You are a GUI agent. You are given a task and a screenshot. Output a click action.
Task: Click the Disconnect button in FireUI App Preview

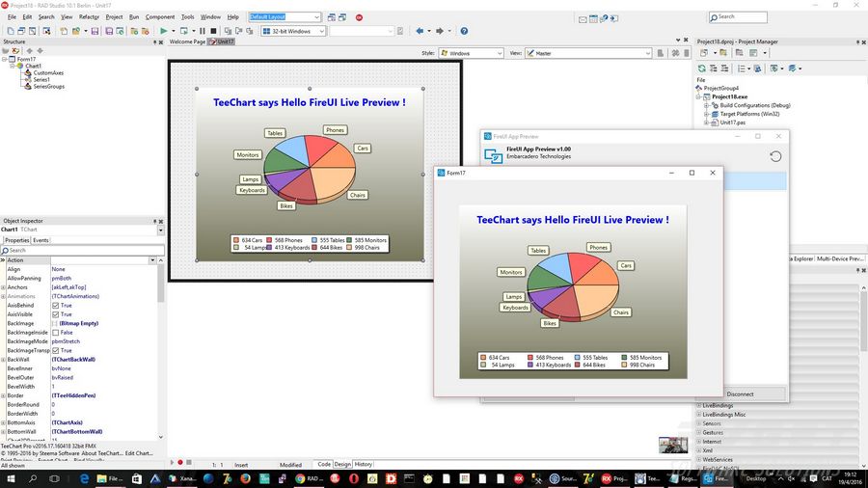point(740,393)
